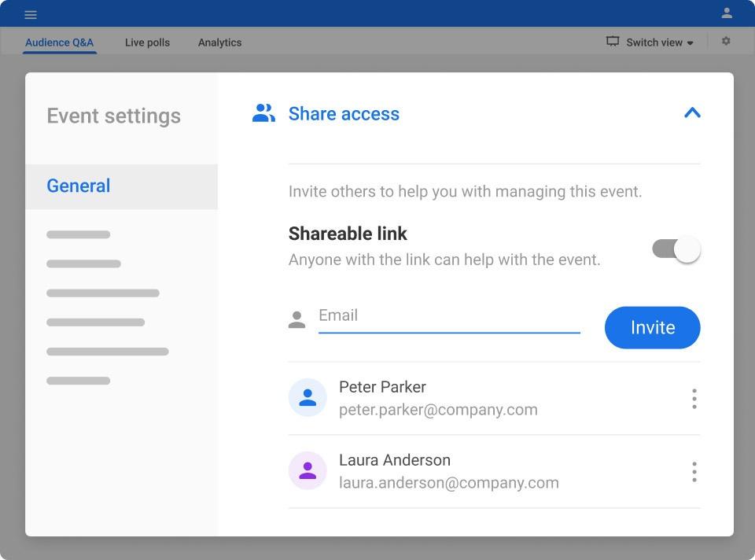Viewport: 755px width, 560px height.
Task: Click the grey person icon beside the Email field
Action: tap(296, 319)
